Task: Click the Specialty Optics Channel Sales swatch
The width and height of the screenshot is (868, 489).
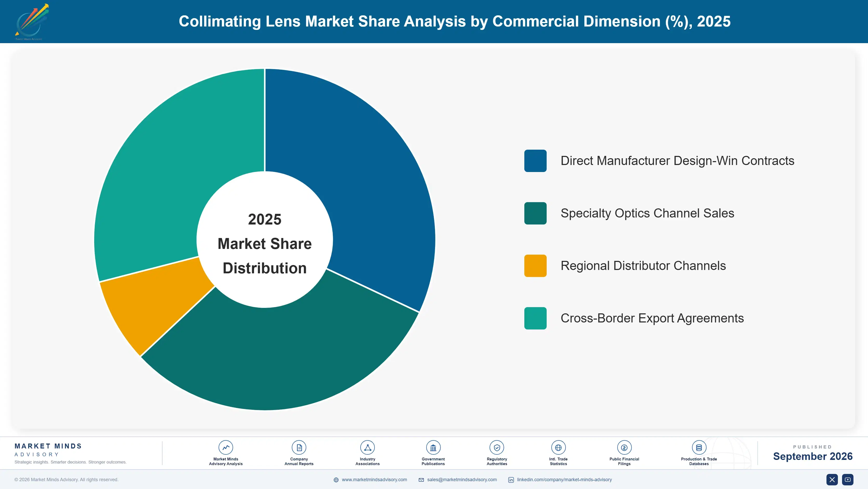Action: (x=535, y=213)
